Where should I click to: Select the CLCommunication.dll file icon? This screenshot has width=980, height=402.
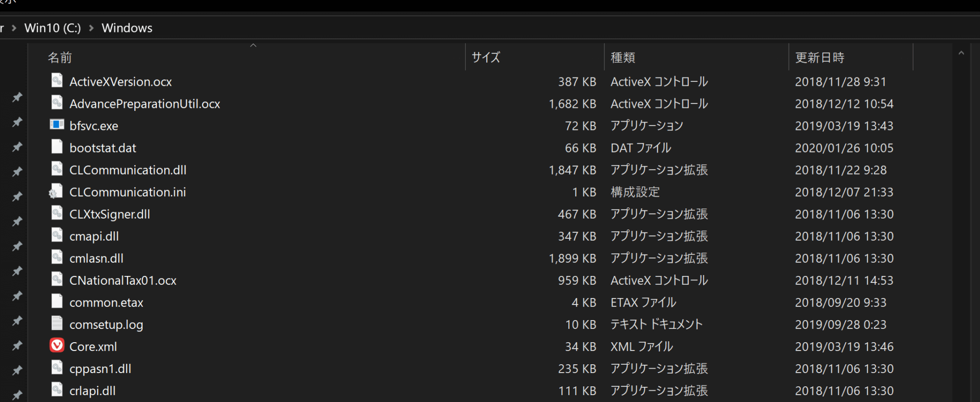click(x=57, y=169)
